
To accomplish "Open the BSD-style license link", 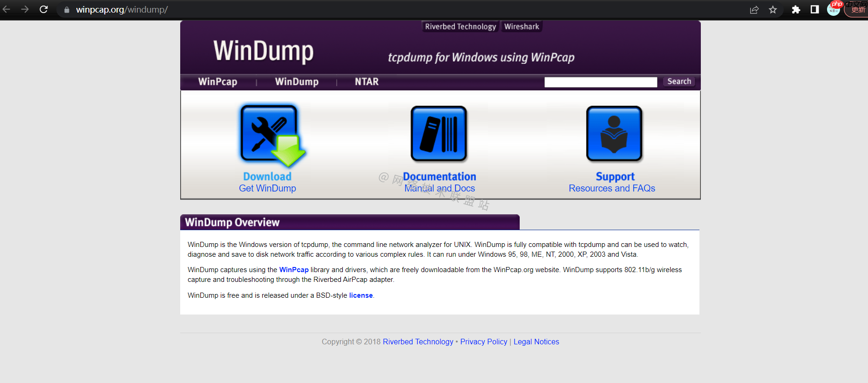I will (x=361, y=295).
